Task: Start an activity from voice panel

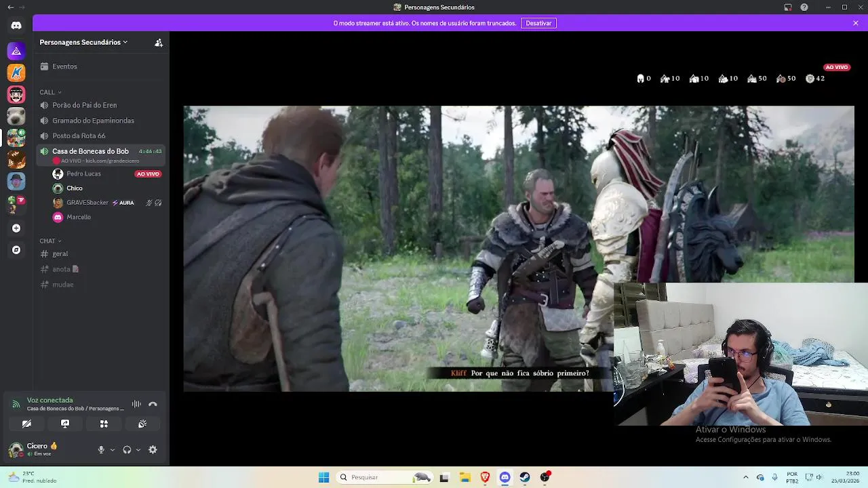Action: [x=104, y=424]
